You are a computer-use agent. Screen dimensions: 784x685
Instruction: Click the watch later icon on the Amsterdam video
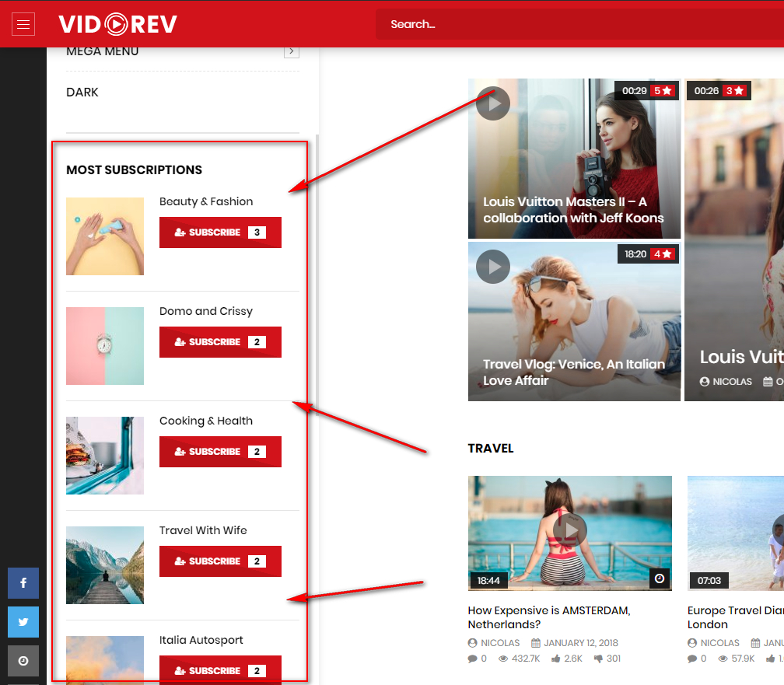tap(660, 578)
